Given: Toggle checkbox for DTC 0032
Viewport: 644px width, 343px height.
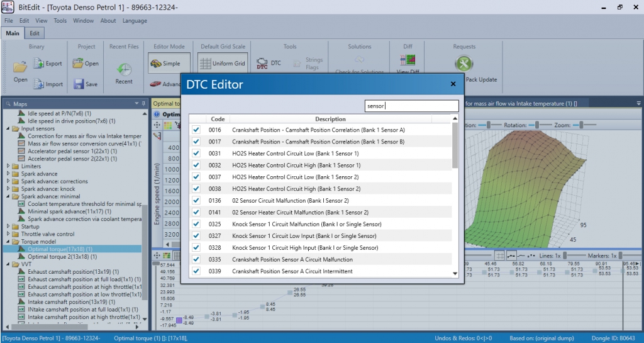Looking at the screenshot, I should pyautogui.click(x=196, y=165).
